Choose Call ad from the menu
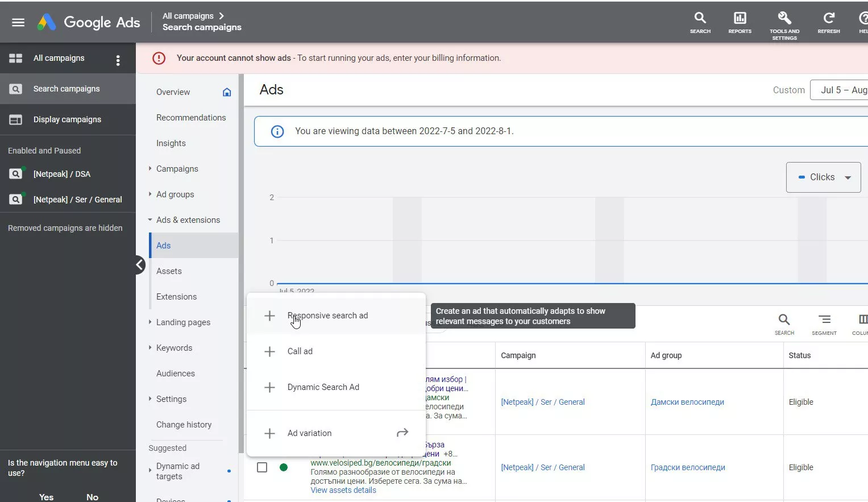Screen dimensions: 868x502 pos(336,351)
